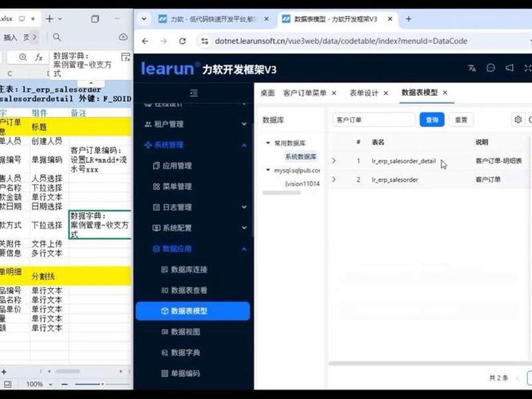The height and width of the screenshot is (399, 532).
Task: Select the vision11014 database tree item
Action: (303, 184)
